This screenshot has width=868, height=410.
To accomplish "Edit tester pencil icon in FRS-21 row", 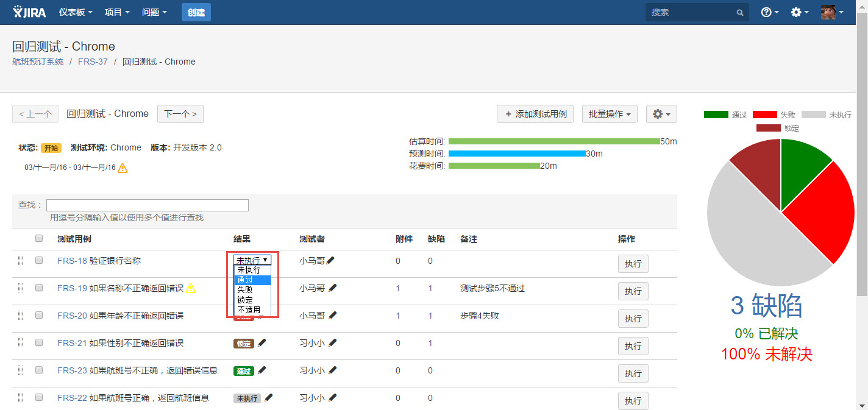I will [x=333, y=342].
